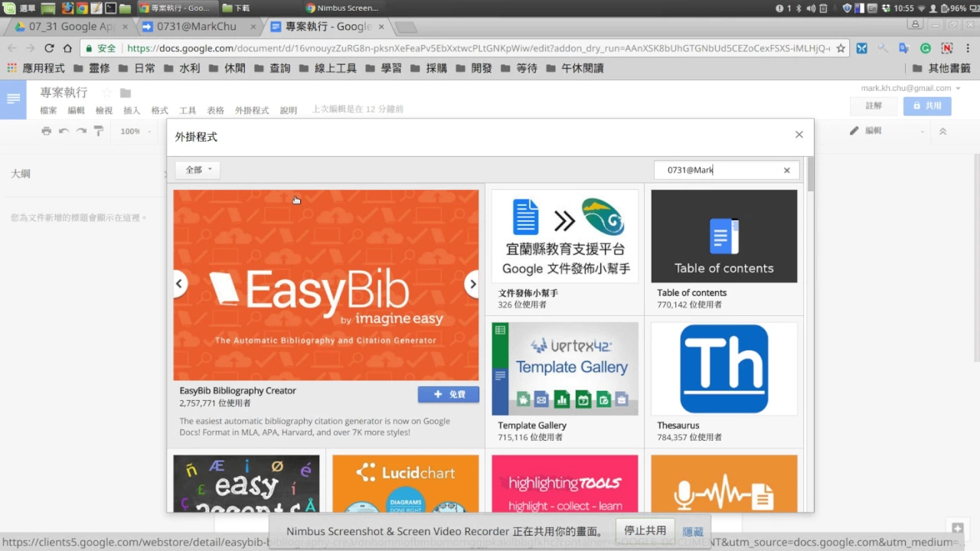This screenshot has height=551, width=980.
Task: Click the browser reload icon
Action: tap(49, 48)
